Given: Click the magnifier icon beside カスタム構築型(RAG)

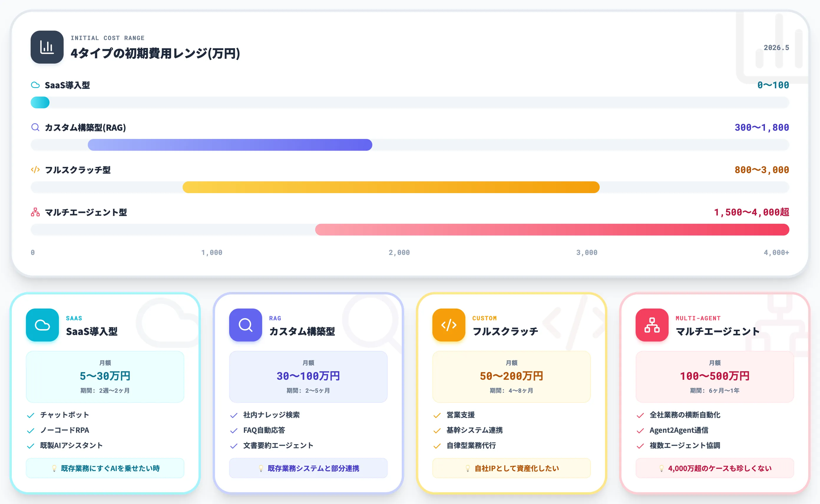Looking at the screenshot, I should click(x=35, y=127).
